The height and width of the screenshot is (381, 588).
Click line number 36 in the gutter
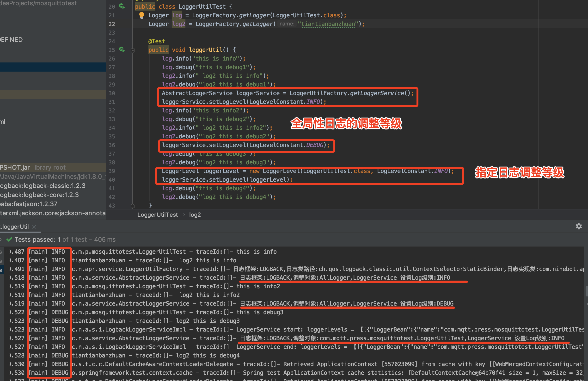(x=112, y=145)
